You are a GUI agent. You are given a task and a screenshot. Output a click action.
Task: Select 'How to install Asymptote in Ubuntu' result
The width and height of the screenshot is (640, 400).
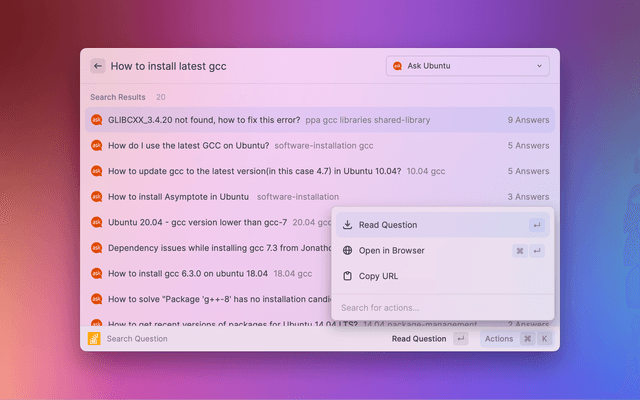(178, 197)
